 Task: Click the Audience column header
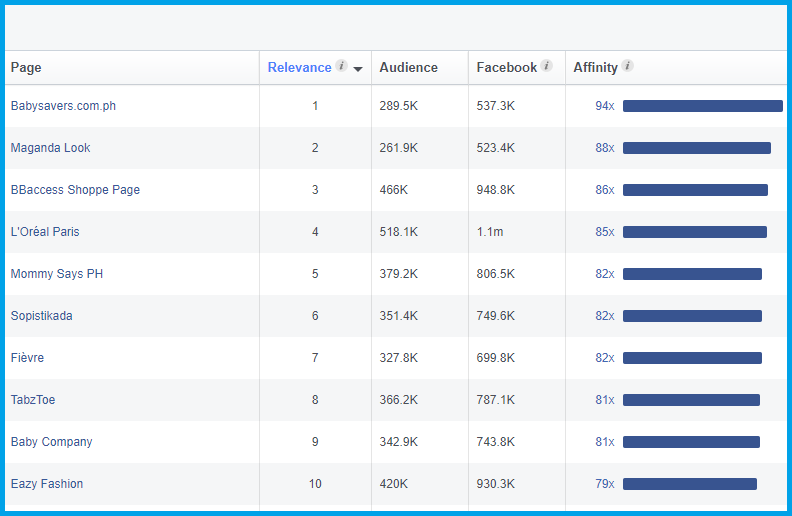(x=408, y=68)
